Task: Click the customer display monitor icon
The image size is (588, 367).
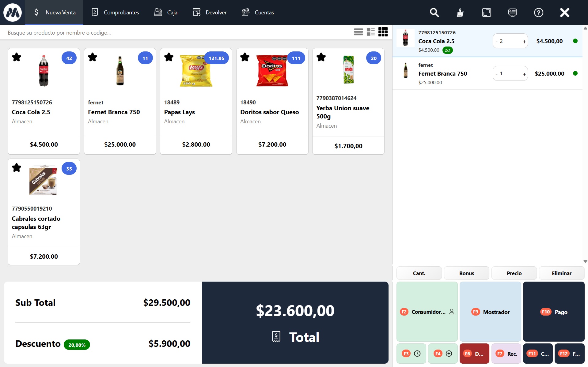Action: (x=512, y=13)
